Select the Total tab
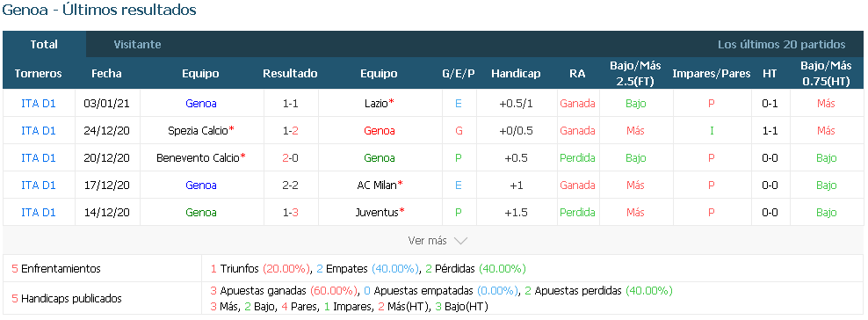Screen dimensions: 868x320 click(44, 44)
